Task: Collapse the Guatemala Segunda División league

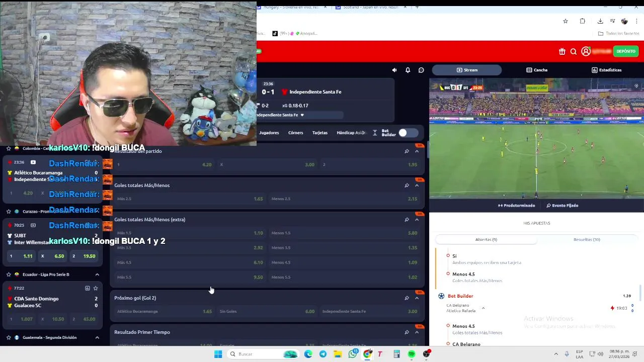Action: 97,337
